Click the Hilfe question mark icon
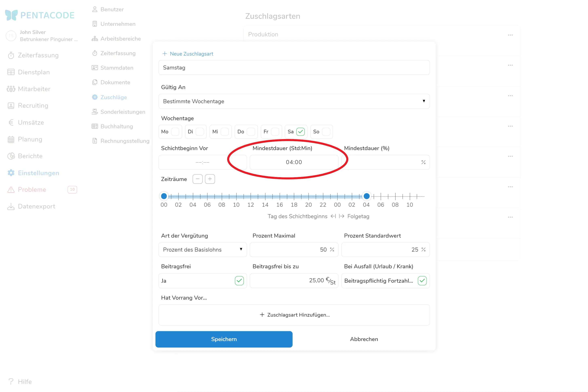Screen dimensions: 588x392 click(x=11, y=381)
